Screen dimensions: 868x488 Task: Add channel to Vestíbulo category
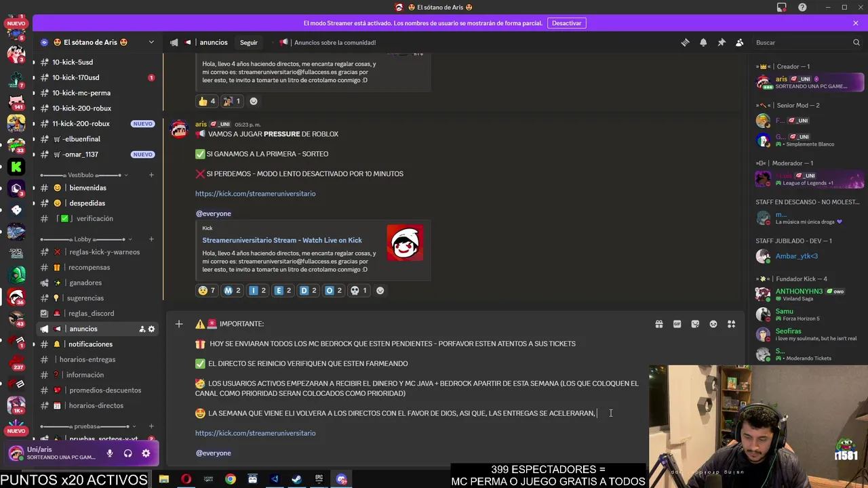151,175
